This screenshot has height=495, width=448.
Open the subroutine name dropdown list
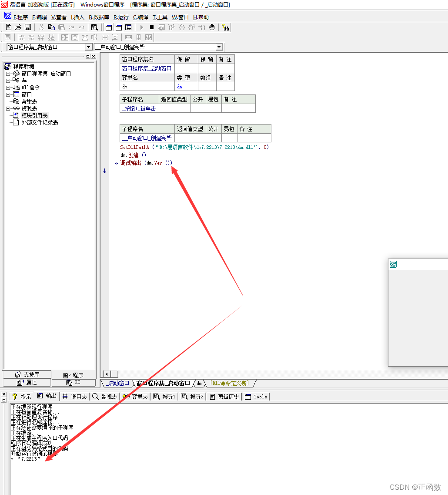[219, 47]
